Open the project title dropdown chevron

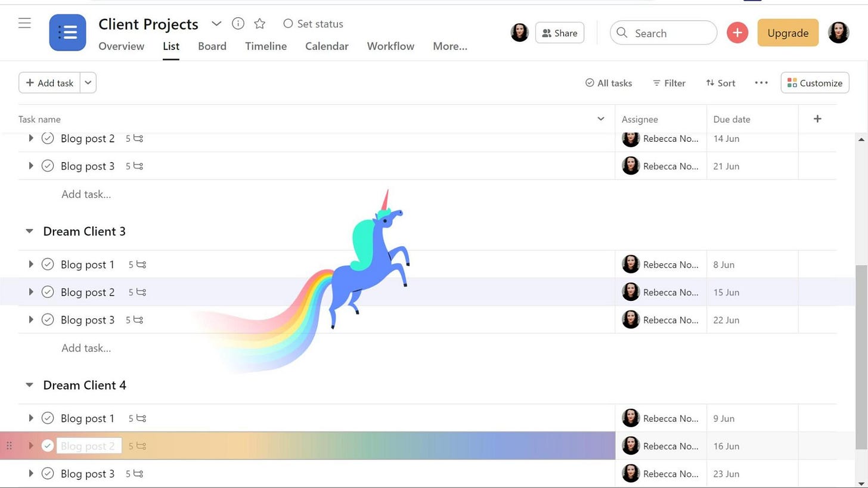pyautogui.click(x=216, y=23)
